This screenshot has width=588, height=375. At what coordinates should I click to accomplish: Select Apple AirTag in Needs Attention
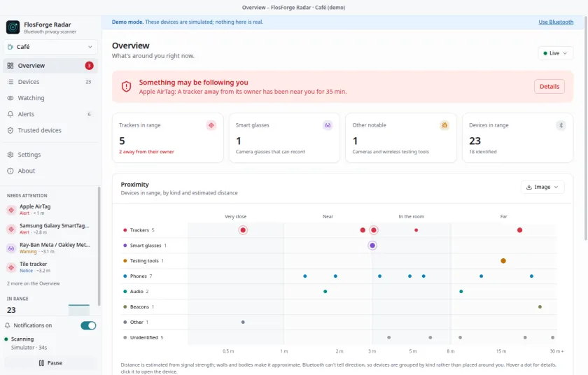(50, 209)
